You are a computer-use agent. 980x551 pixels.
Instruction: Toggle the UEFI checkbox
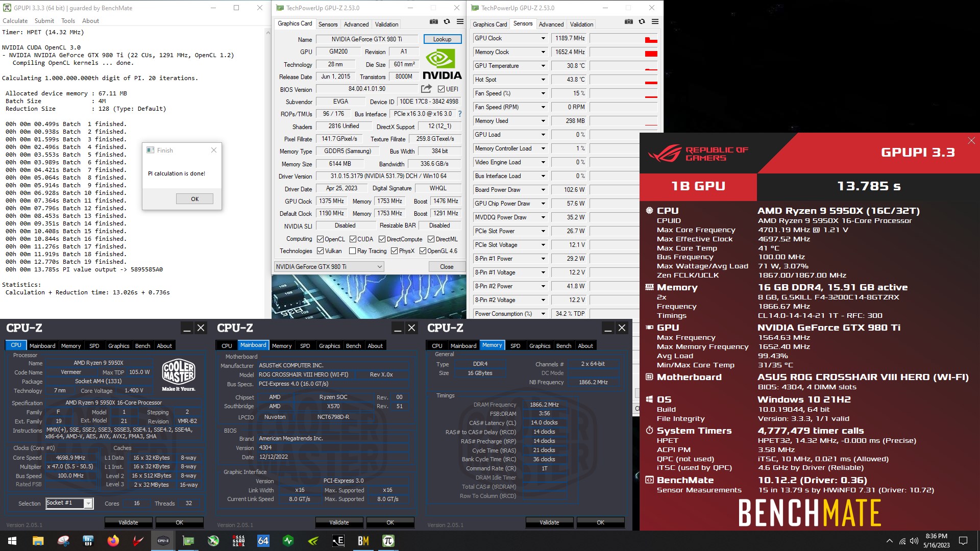441,89
